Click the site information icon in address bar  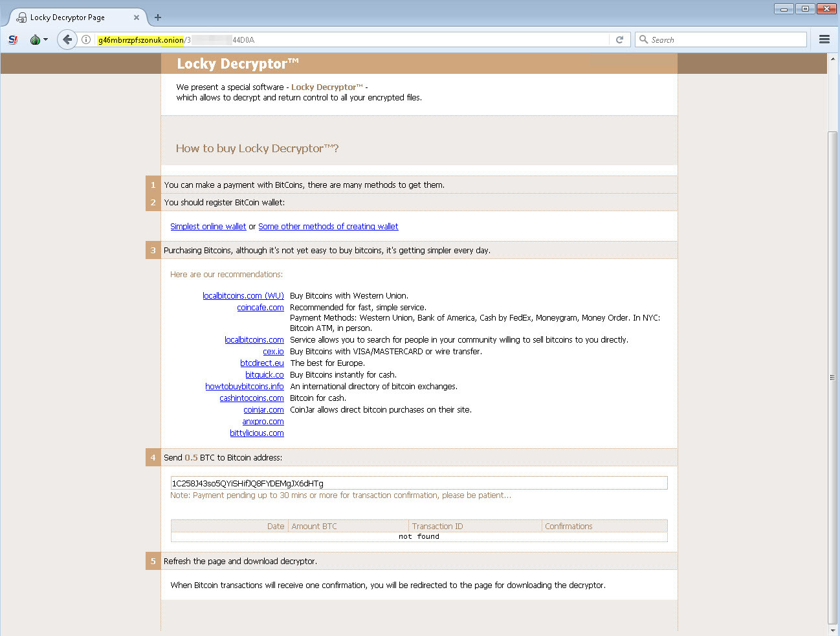(86, 40)
